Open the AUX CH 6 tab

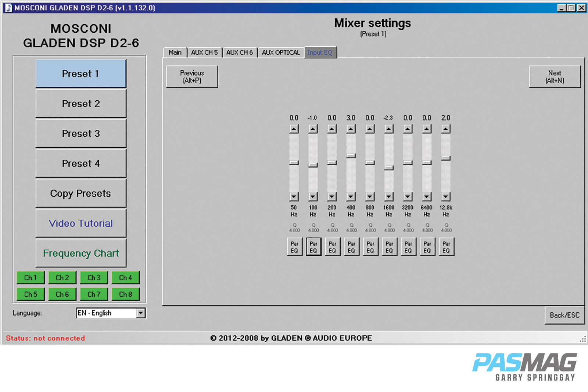click(240, 53)
